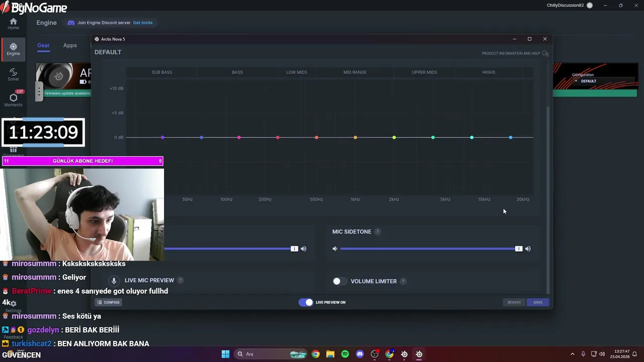The height and width of the screenshot is (362, 644).
Task: Click the Settings gear in Engine sidebar
Action: point(13,304)
